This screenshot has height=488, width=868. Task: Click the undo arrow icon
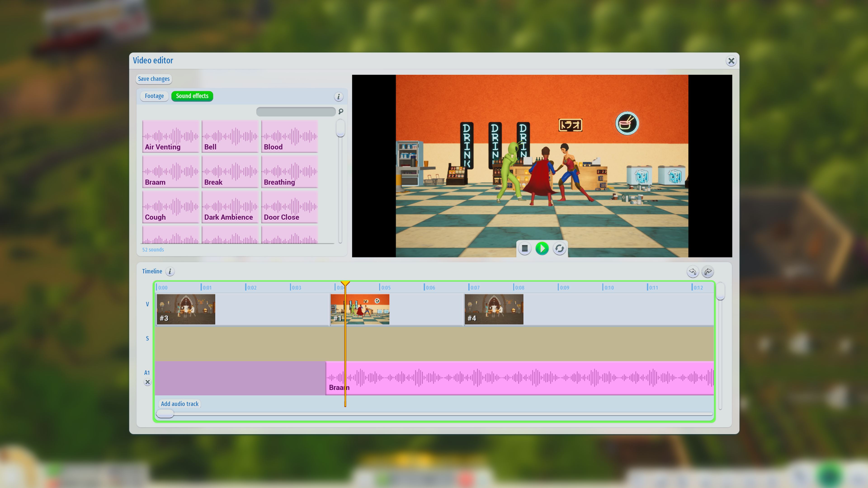[692, 271]
